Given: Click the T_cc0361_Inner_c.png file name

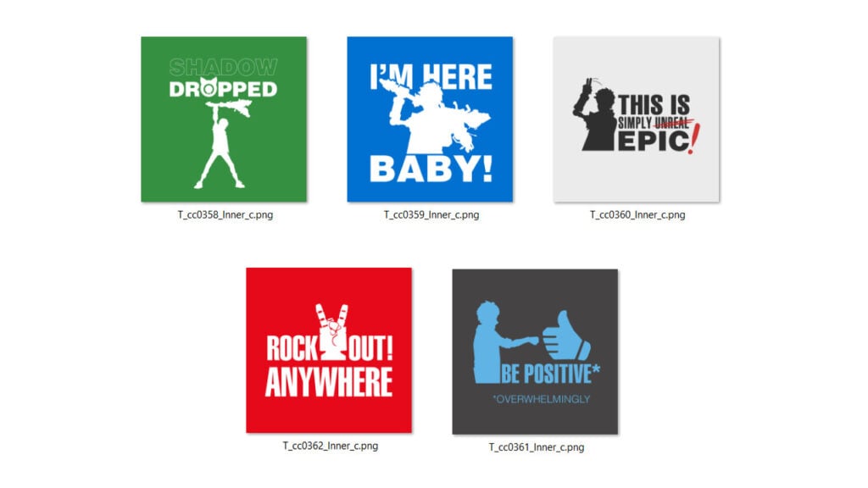Looking at the screenshot, I should (537, 447).
